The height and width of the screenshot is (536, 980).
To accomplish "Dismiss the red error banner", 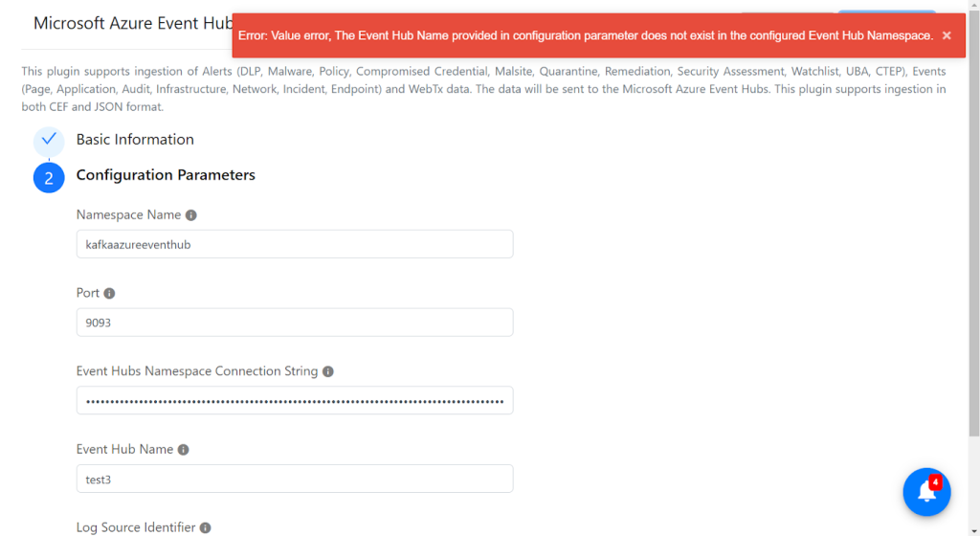I will tap(947, 35).
